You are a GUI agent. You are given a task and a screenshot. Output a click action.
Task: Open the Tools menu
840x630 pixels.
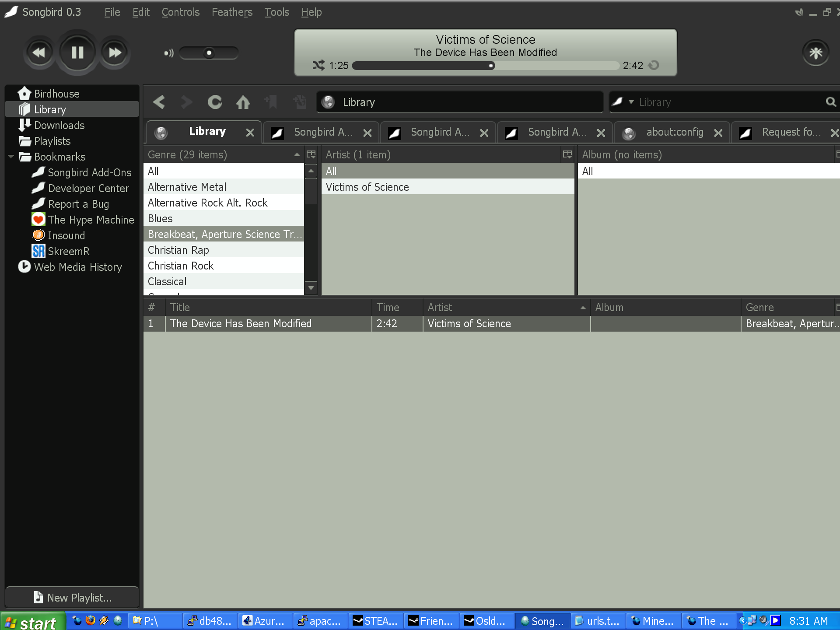276,12
